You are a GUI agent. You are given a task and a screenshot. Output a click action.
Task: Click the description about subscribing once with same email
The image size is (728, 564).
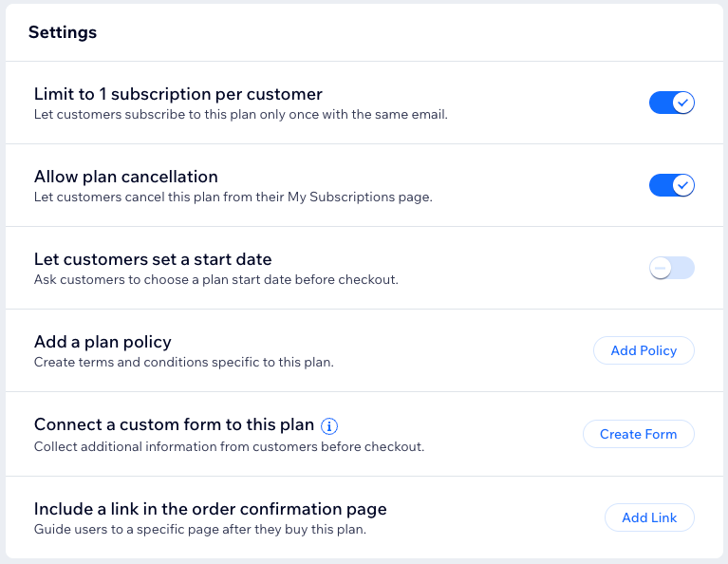(x=240, y=115)
